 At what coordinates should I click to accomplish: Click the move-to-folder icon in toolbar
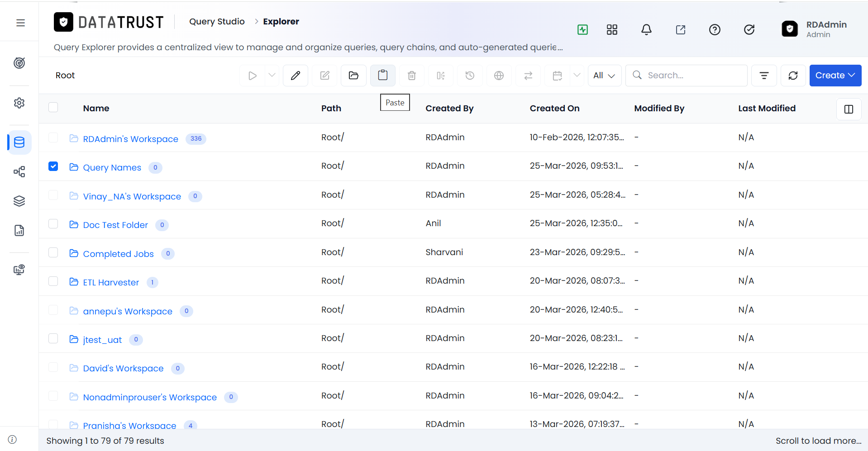tap(353, 75)
